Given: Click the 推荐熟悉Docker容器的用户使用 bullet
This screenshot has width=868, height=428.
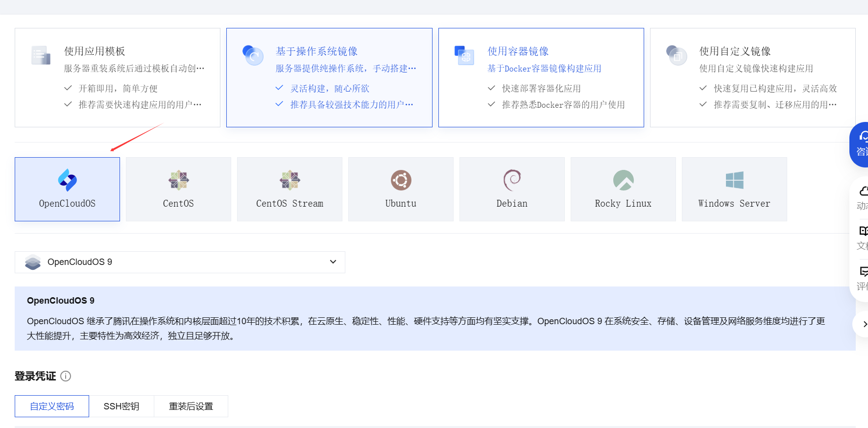Looking at the screenshot, I should click(x=563, y=105).
